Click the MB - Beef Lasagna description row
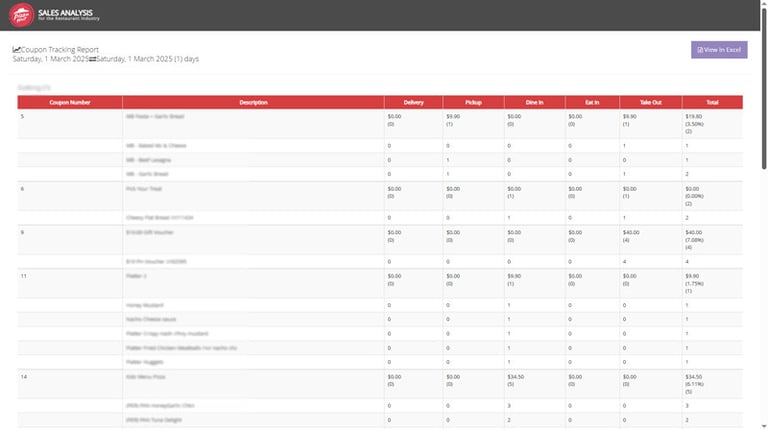768x430 pixels. coord(253,160)
